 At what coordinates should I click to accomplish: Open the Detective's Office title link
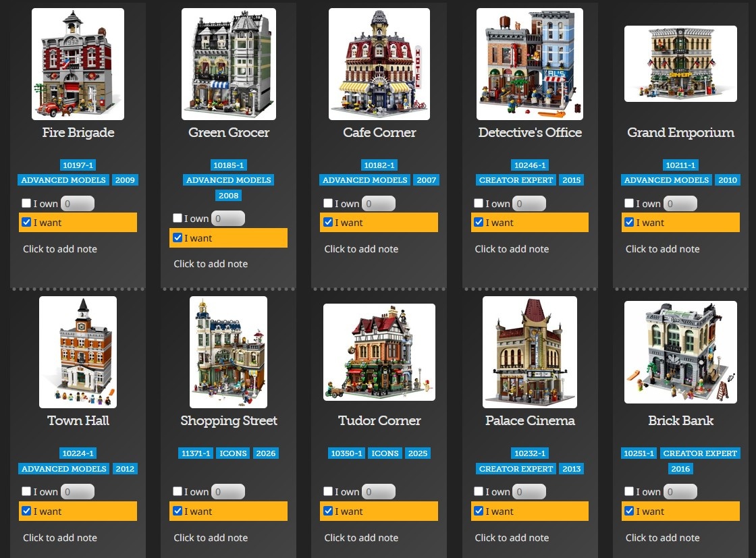tap(530, 132)
